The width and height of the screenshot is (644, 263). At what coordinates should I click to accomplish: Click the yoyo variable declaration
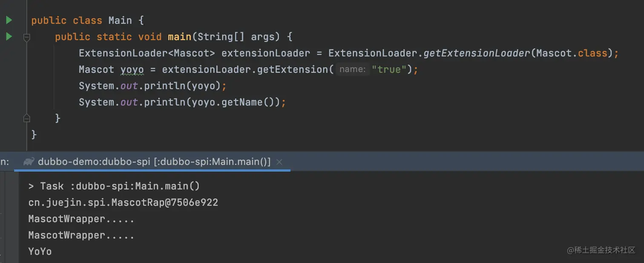[132, 69]
